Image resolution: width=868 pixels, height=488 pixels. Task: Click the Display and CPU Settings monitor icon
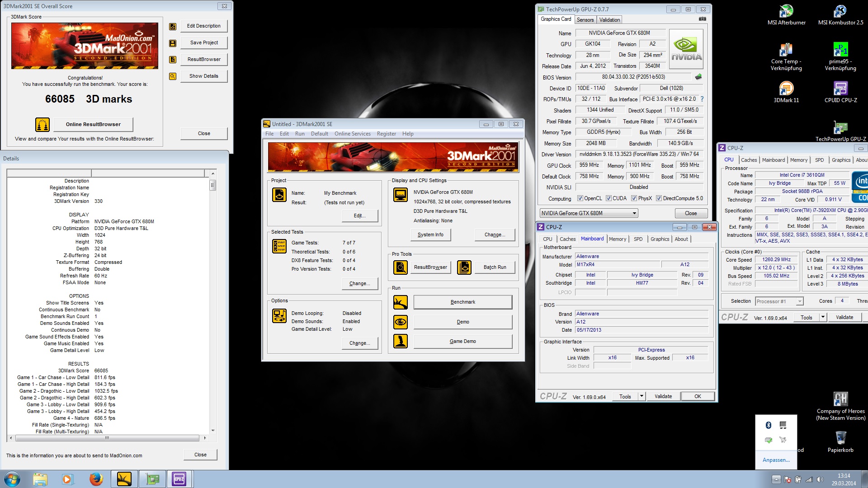tap(401, 195)
